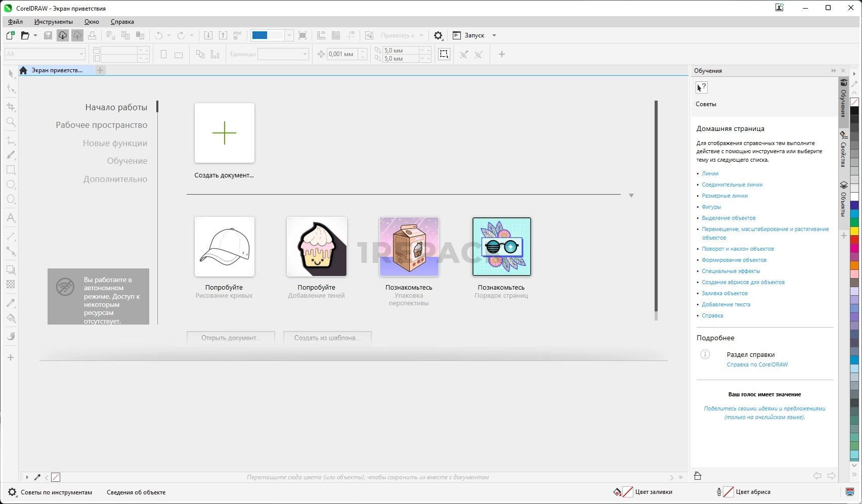Pick the yellow swatch in color palette
862x504 pixels.
854,231
